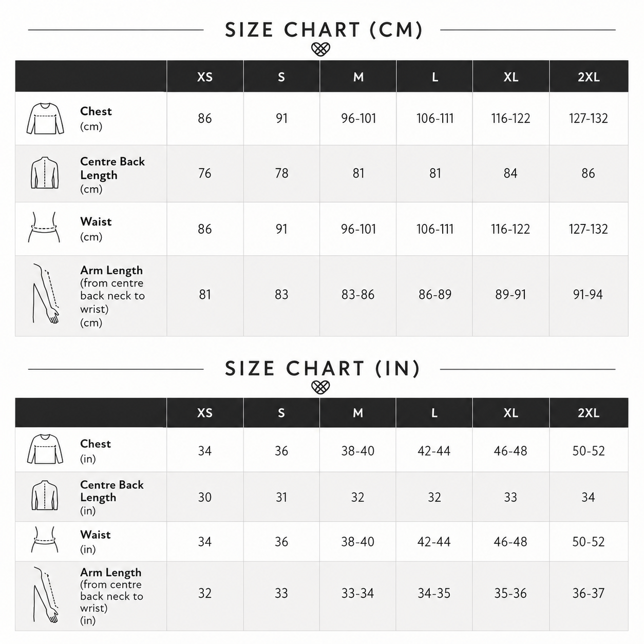Viewport: 644px width, 644px height.
Task: Select the M column header in IN chart
Action: coord(358,413)
